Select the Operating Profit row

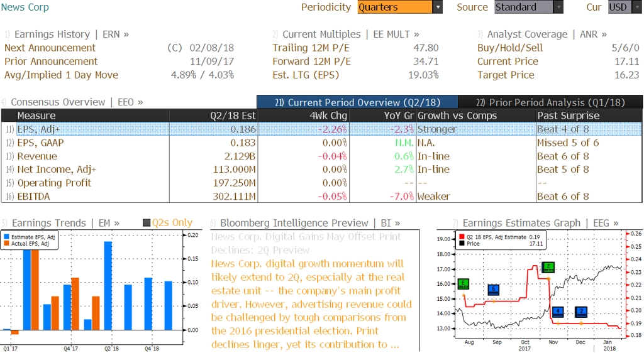click(321, 183)
